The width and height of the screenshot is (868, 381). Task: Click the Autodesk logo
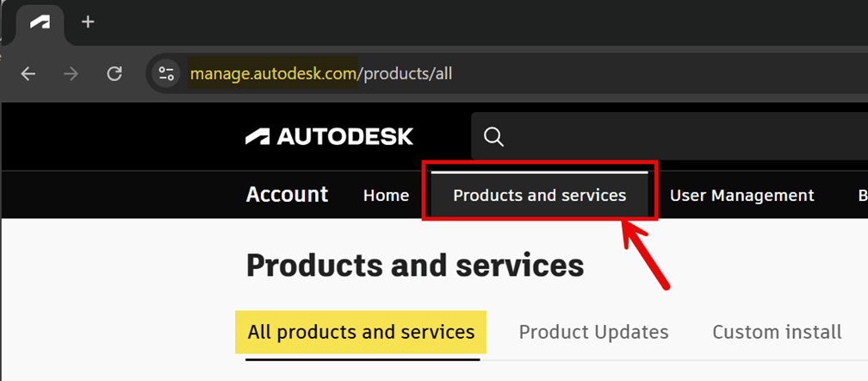pos(329,136)
